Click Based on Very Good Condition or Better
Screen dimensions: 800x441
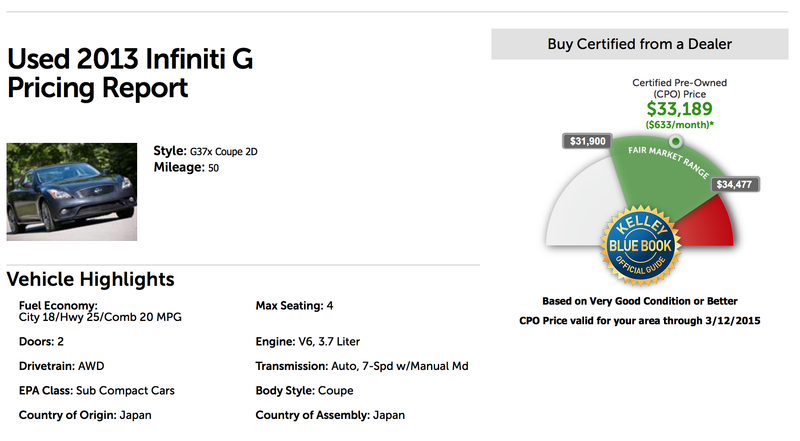(x=640, y=301)
